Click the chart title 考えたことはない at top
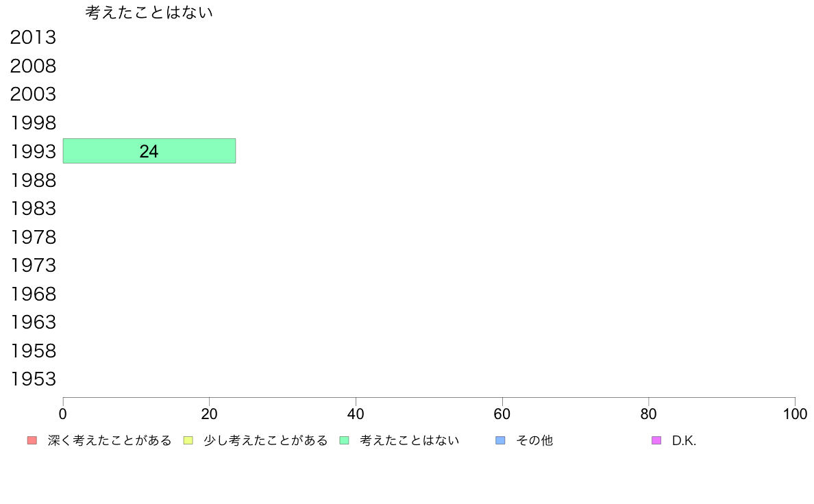Image resolution: width=814 pixels, height=504 pixels. [x=149, y=12]
